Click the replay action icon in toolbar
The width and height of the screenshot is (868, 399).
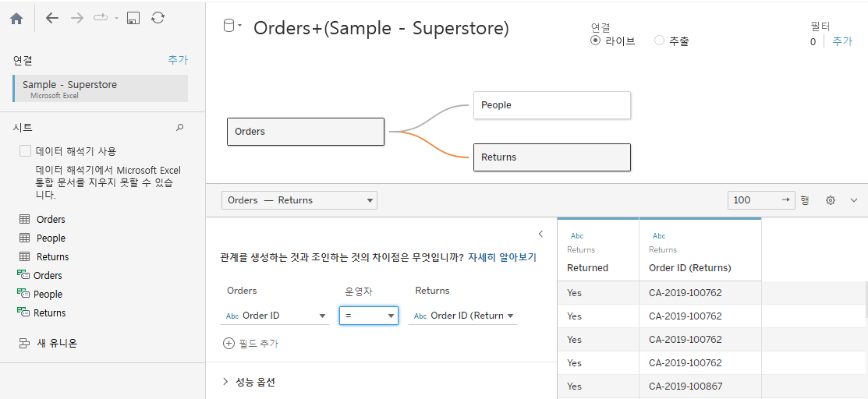[101, 18]
